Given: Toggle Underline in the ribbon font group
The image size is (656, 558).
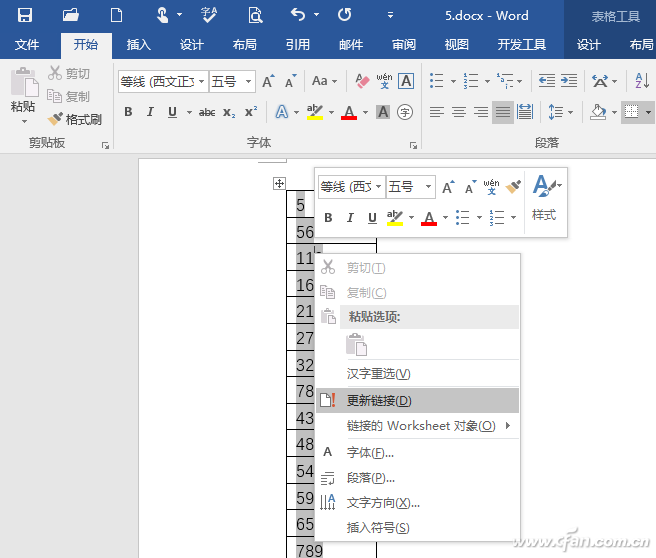Looking at the screenshot, I should tap(172, 112).
